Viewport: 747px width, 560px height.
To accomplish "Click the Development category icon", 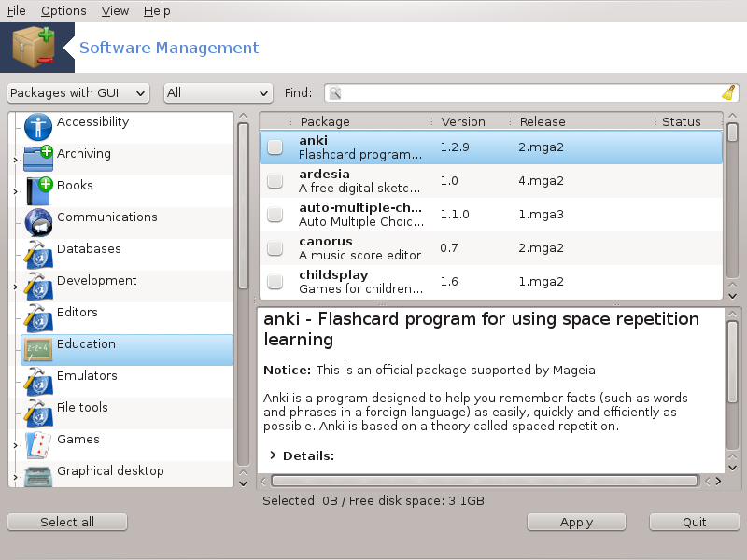I will pos(38,286).
